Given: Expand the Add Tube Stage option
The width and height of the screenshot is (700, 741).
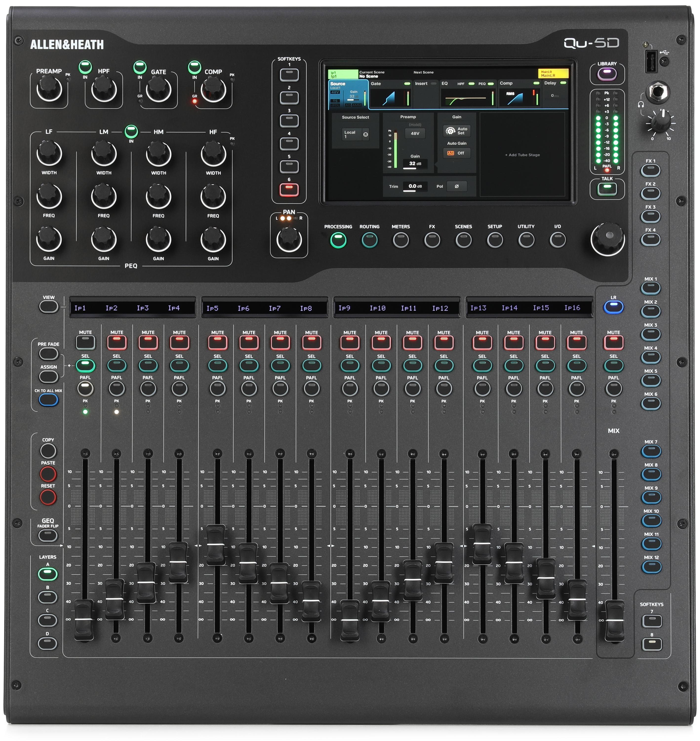Looking at the screenshot, I should click(522, 155).
